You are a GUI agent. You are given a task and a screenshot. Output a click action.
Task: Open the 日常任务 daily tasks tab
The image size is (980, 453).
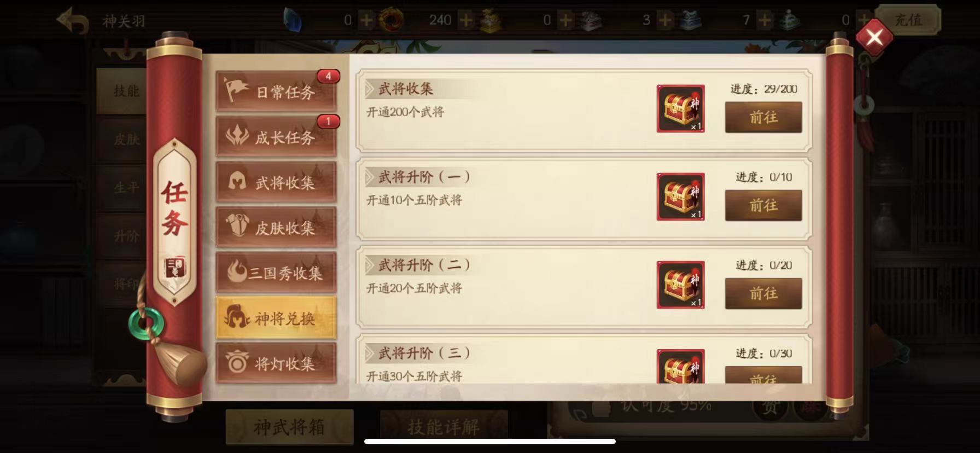[x=276, y=91]
